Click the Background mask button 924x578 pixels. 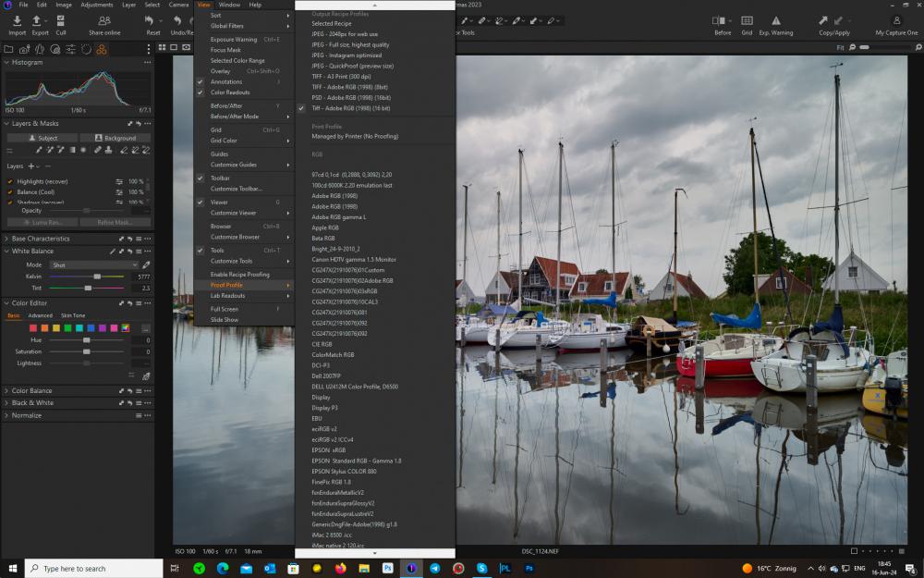coord(115,138)
